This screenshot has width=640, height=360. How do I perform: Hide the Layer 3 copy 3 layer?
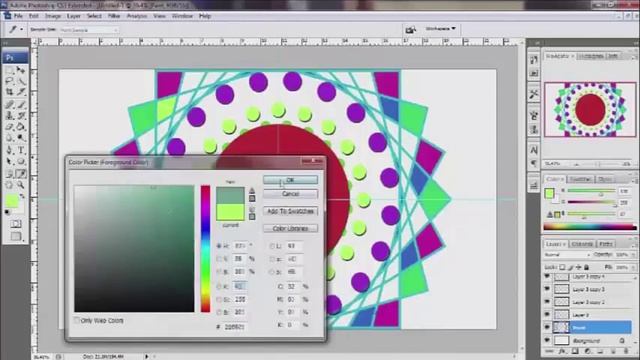tap(547, 289)
